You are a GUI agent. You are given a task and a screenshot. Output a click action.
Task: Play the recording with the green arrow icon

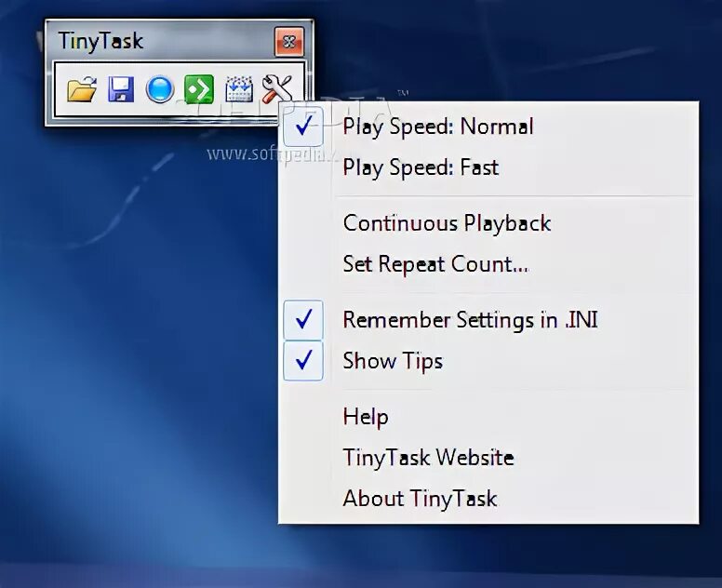tap(199, 89)
